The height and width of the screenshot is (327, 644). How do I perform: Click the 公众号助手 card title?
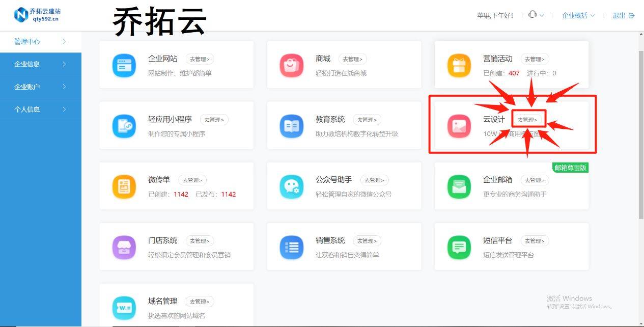334,179
